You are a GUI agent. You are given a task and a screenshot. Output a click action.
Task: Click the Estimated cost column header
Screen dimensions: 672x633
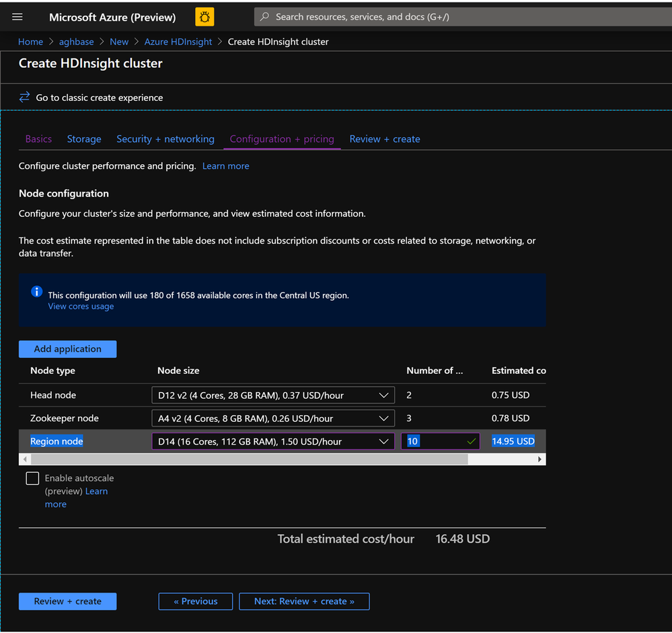[x=519, y=371]
